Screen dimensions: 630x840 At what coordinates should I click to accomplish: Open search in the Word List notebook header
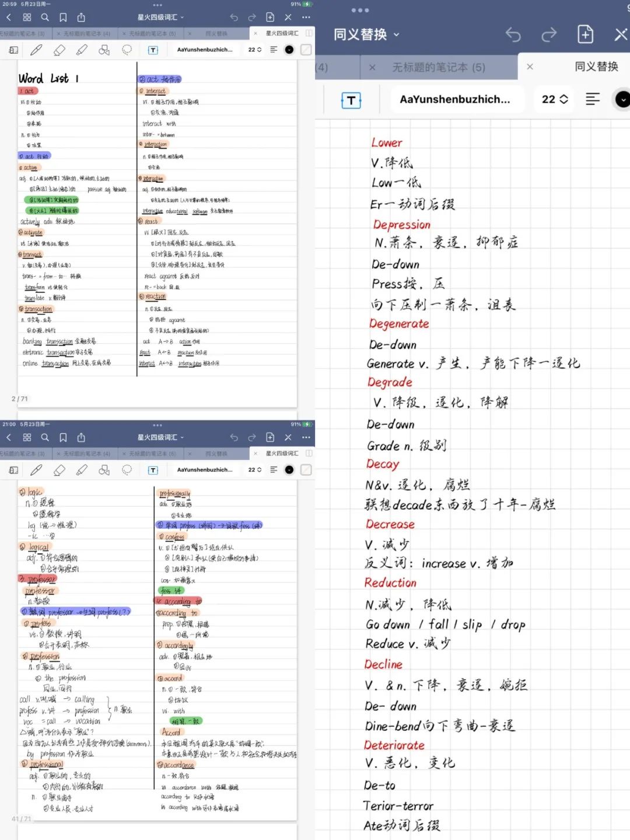(x=45, y=18)
